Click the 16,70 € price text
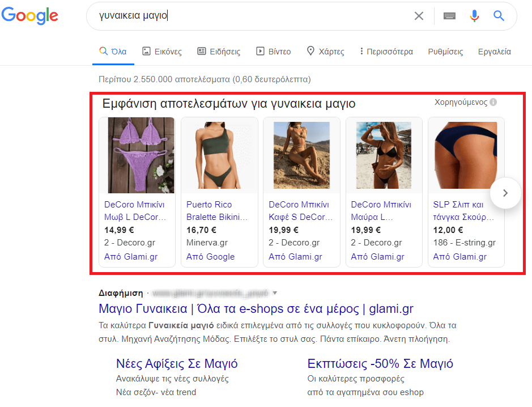This screenshot has width=532, height=407. 201,230
